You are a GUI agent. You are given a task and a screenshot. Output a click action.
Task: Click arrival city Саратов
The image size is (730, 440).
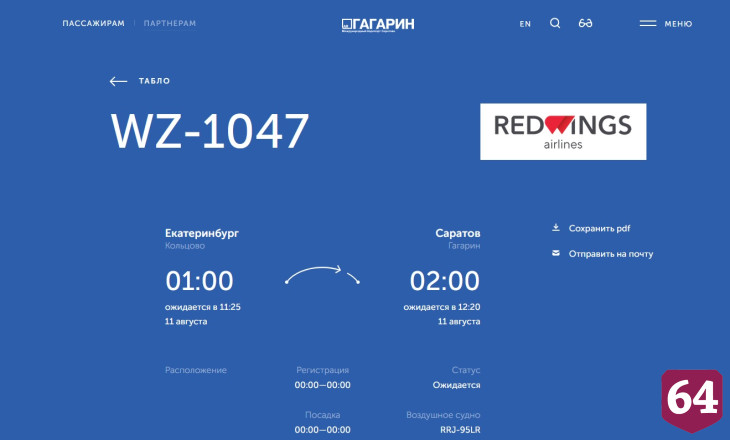coord(458,233)
